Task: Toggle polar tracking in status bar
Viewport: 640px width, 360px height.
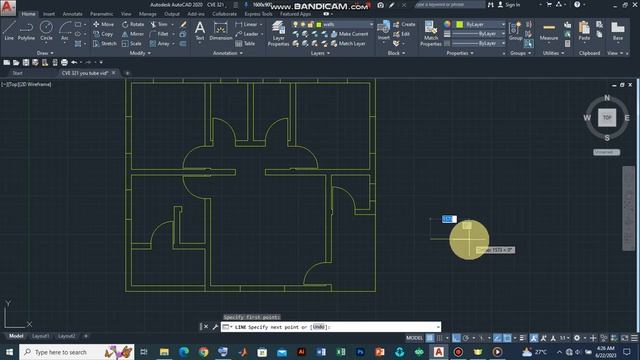Action: (x=466, y=338)
